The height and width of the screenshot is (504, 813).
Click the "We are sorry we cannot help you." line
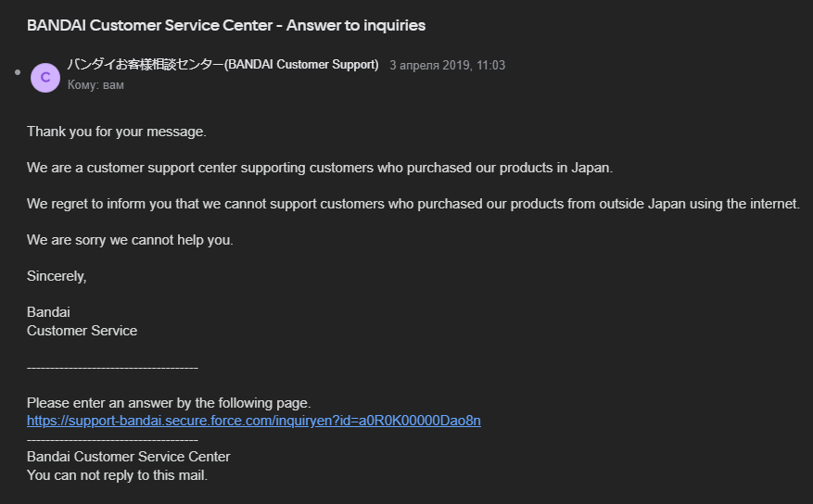pyautogui.click(x=130, y=240)
